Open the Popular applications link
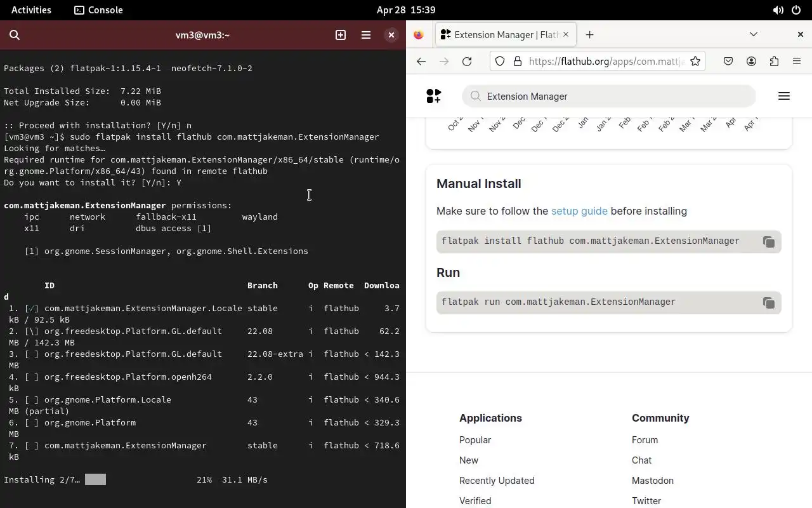This screenshot has height=508, width=812. [x=475, y=439]
